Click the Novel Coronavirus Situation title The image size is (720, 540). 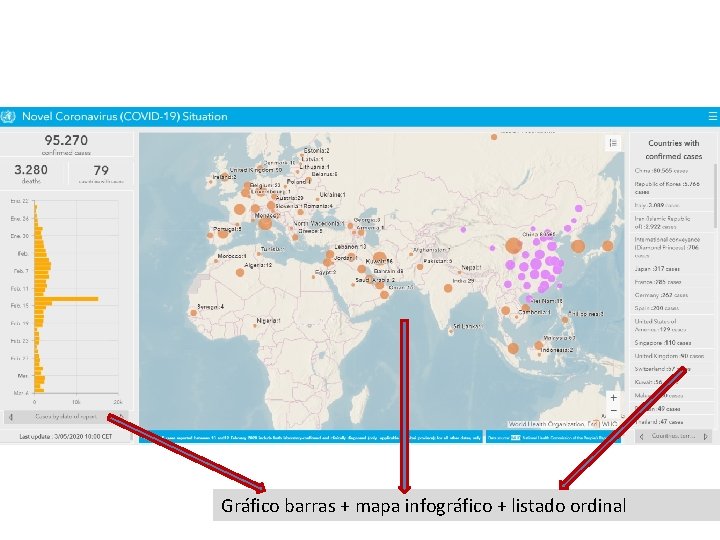125,117
